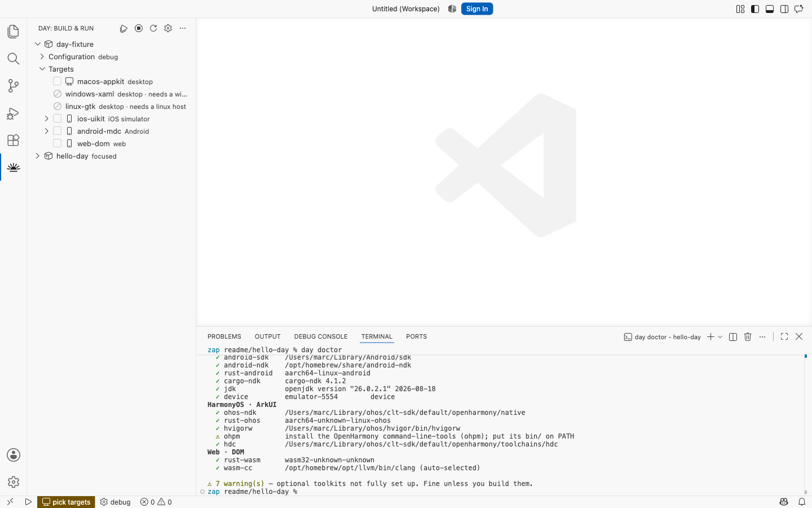Click the terminal vertical scrollbar
The width and height of the screenshot is (812, 508).
tap(806, 424)
